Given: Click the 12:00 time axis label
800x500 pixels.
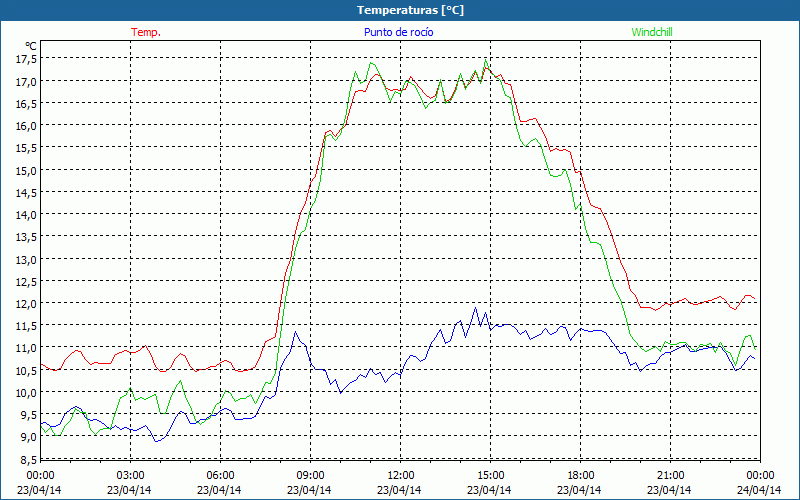Looking at the screenshot, I should tap(401, 476).
